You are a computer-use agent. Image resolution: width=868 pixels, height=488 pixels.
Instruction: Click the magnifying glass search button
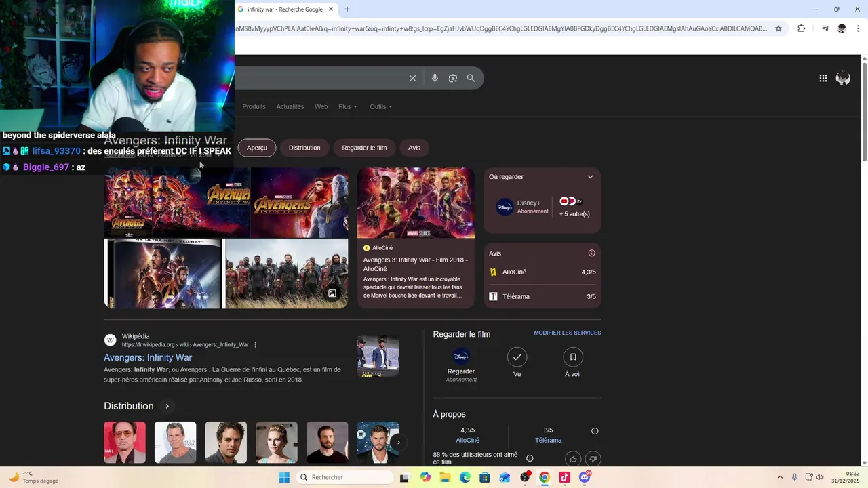(471, 78)
